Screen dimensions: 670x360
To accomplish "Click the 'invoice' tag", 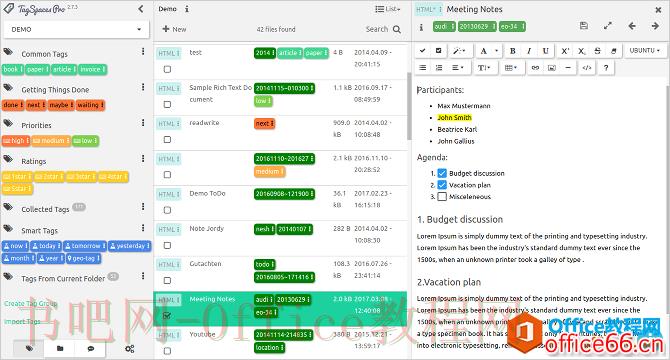I will click(x=92, y=69).
